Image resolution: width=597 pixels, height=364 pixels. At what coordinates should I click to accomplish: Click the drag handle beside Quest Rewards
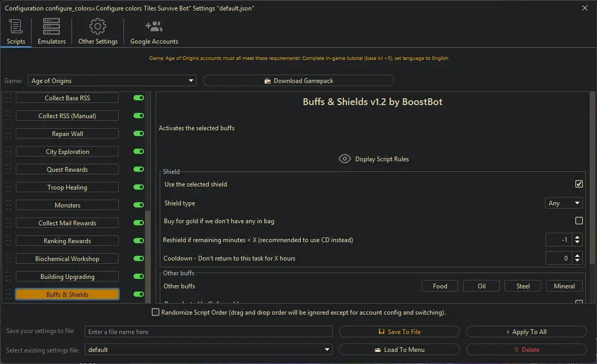(8, 170)
